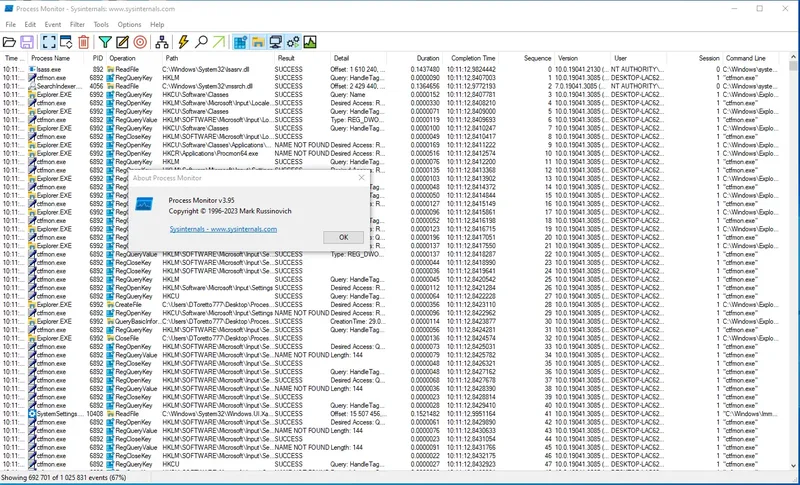Click the vertical scrollbar down arrow

pyautogui.click(x=793, y=465)
